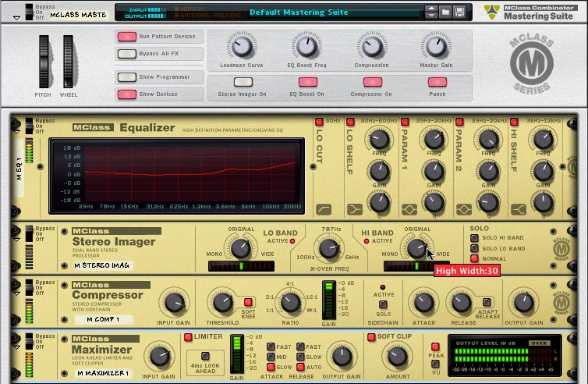The image size is (588, 384).
Task: Rename the M COMP 1 device label
Action: [103, 319]
